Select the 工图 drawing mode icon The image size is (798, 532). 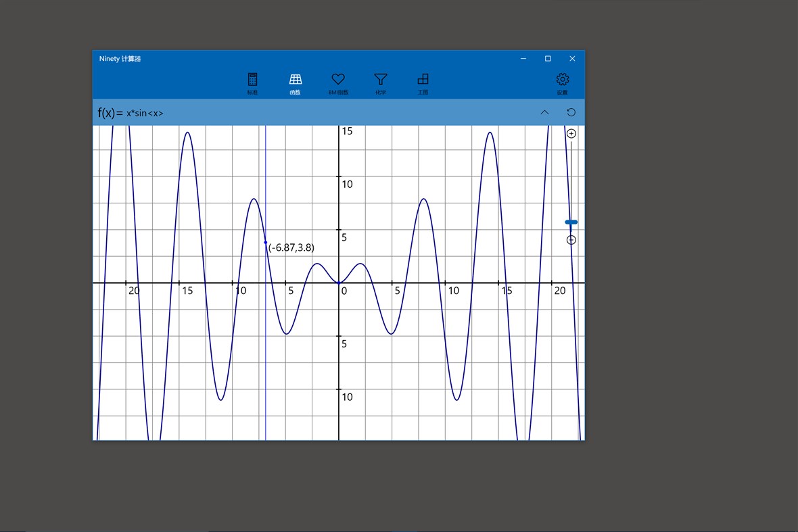coord(423,82)
